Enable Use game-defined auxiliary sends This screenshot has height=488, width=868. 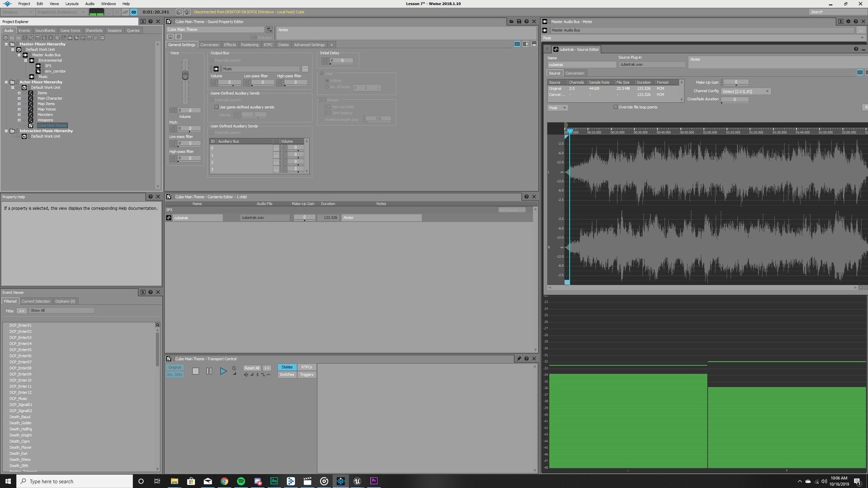[x=217, y=107]
